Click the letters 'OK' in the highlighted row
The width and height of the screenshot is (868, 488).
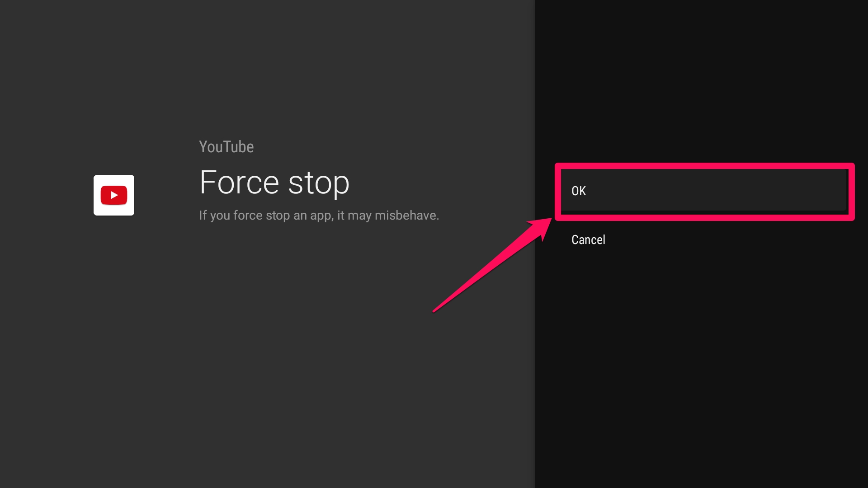point(579,191)
